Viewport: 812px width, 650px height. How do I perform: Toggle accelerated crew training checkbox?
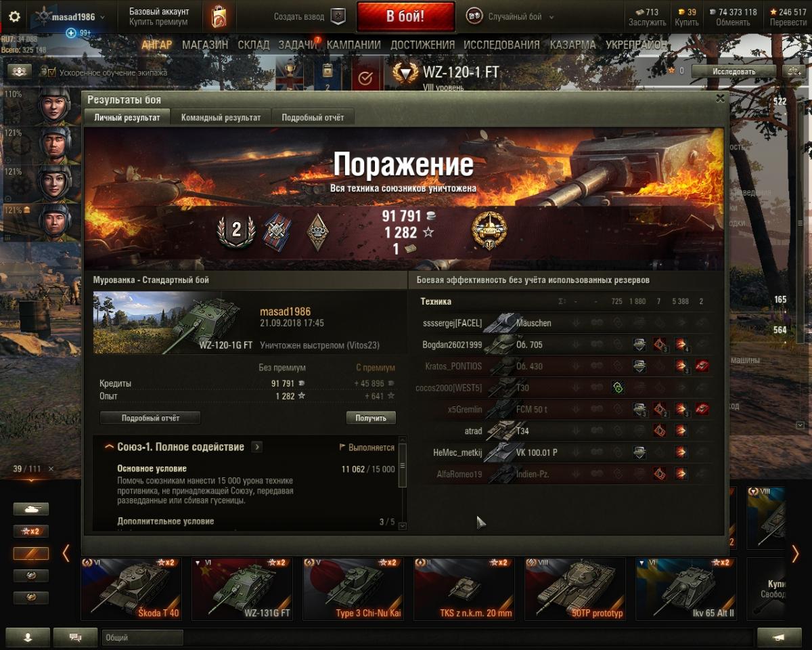coord(51,72)
